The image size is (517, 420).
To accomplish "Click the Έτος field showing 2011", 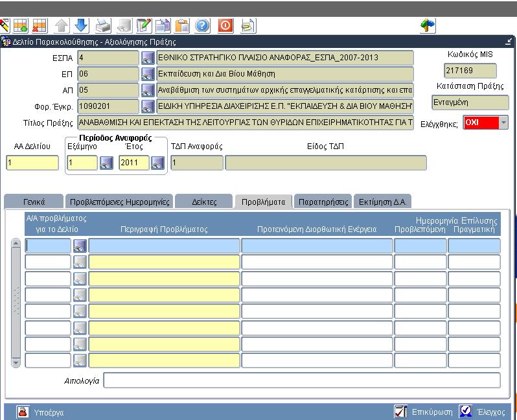I will [x=134, y=163].
